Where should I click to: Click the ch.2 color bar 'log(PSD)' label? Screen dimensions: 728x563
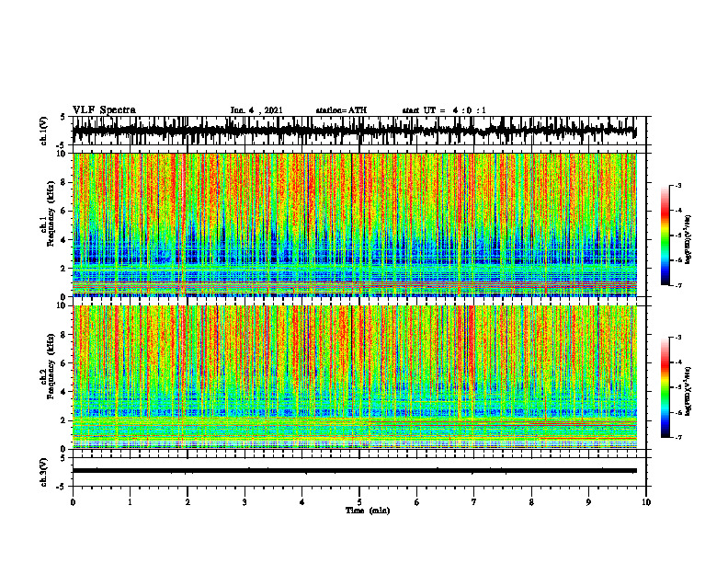pyautogui.click(x=688, y=391)
